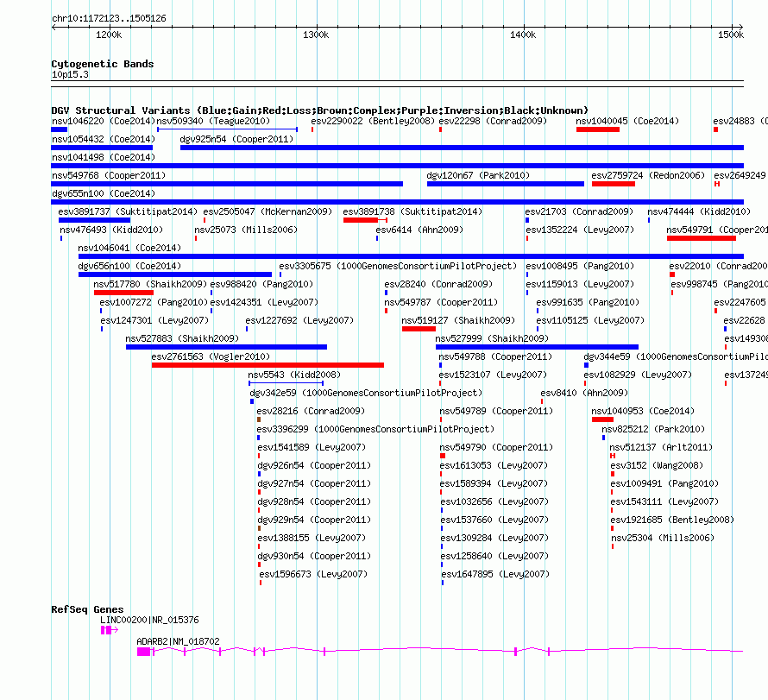Select the nsv527883 (Shaikh2009) variant label
Screen dimensions: 768x700
[182, 338]
